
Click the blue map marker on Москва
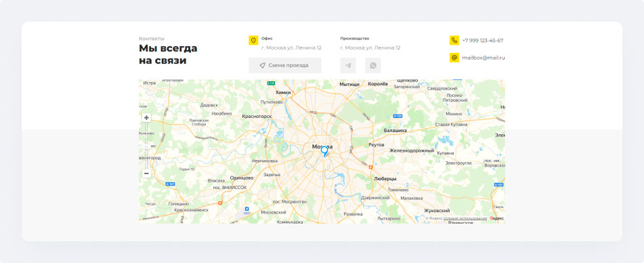coord(324,151)
